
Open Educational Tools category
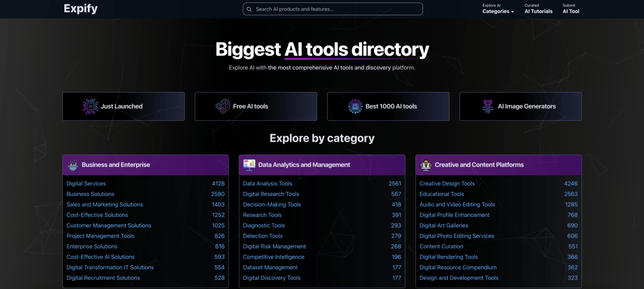pos(442,194)
